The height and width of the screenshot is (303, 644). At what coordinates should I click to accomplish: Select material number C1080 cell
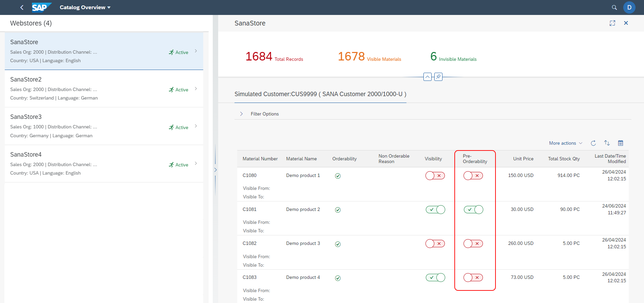pyautogui.click(x=249, y=175)
